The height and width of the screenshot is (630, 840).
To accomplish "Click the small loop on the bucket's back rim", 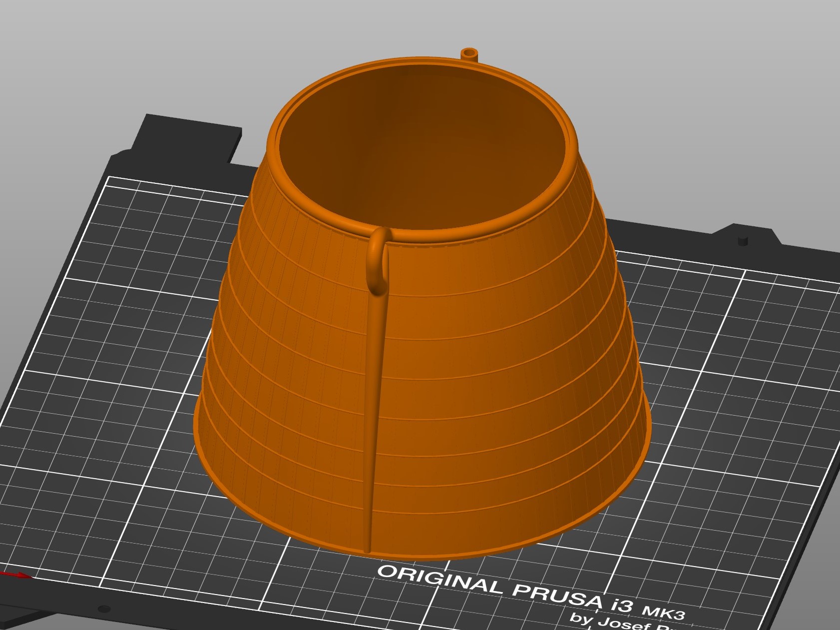I will [x=469, y=54].
